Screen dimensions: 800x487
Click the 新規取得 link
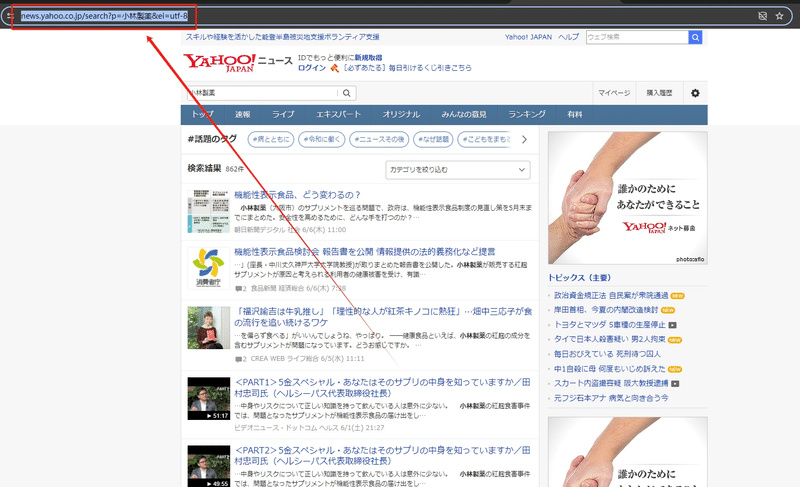[x=368, y=58]
